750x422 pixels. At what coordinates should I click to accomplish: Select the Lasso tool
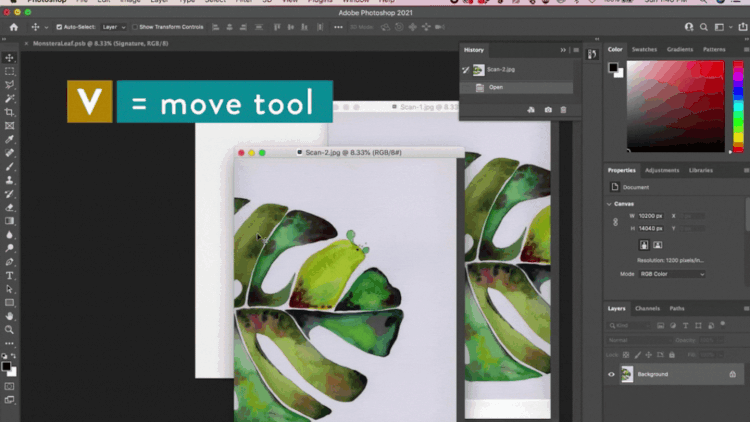tap(9, 85)
